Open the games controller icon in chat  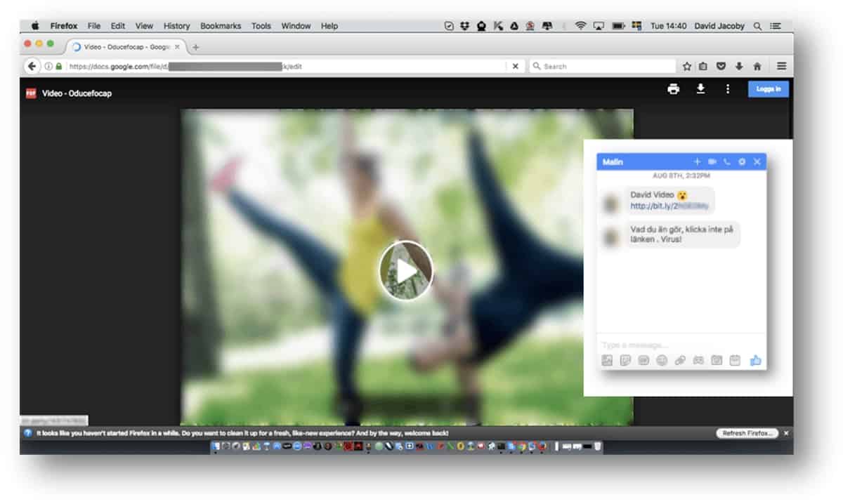698,361
